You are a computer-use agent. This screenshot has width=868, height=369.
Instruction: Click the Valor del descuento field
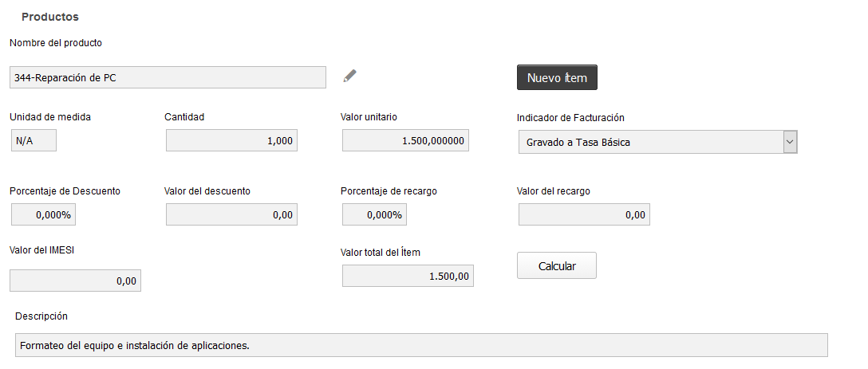pos(231,214)
